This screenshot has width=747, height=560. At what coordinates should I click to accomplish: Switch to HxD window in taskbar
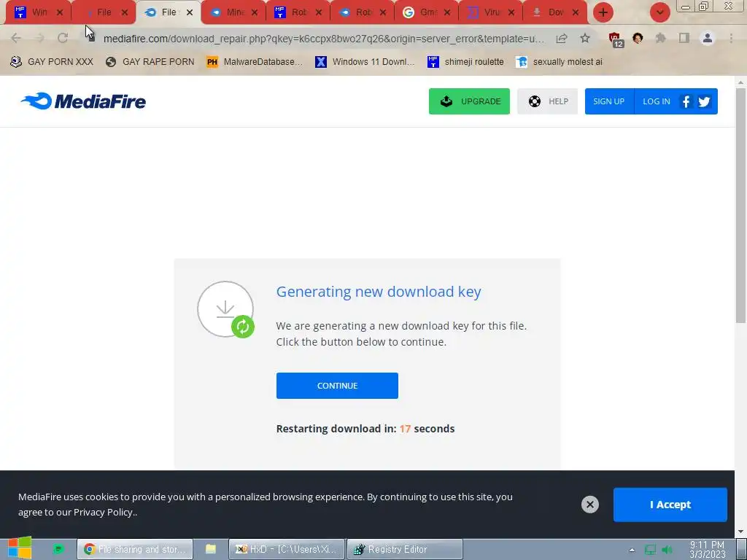click(286, 549)
